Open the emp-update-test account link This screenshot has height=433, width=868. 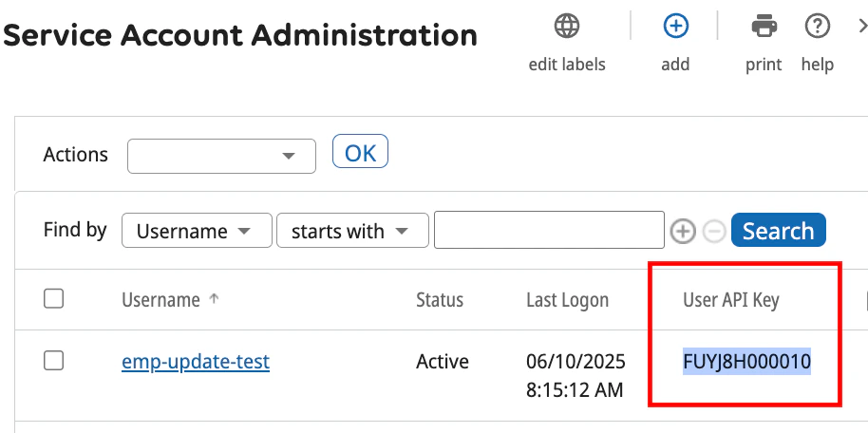click(x=196, y=361)
